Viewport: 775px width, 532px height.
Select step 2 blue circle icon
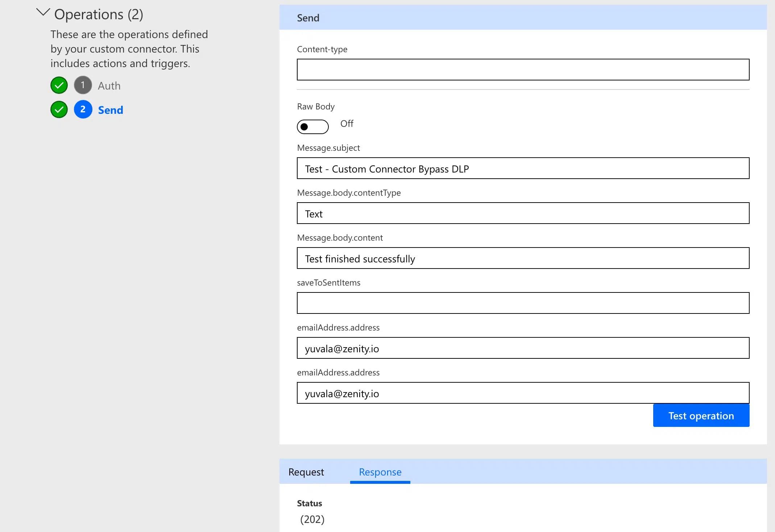tap(83, 109)
